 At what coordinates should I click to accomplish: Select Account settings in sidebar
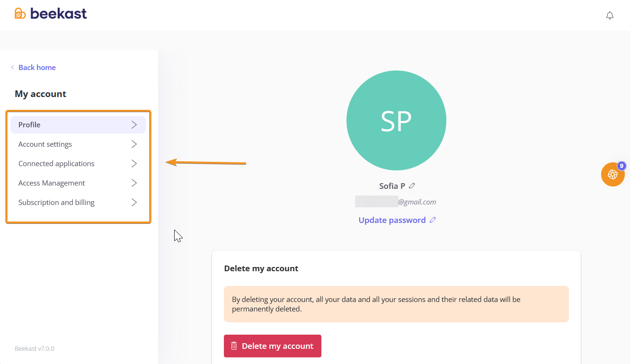coord(45,144)
